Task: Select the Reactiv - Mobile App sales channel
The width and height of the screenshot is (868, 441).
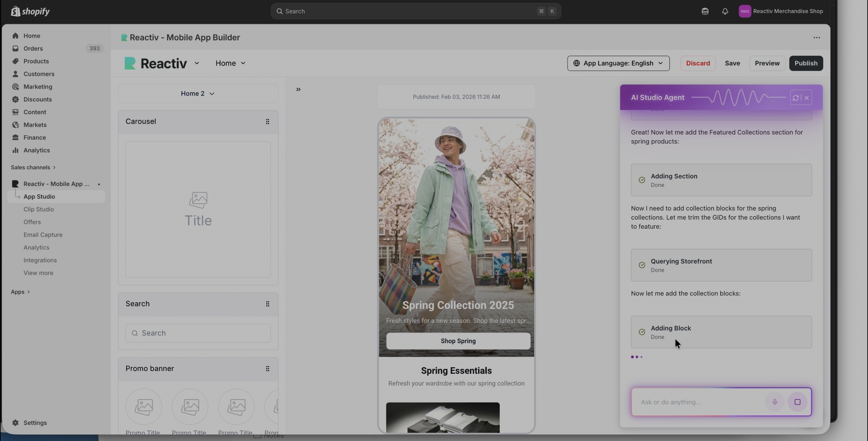Action: coord(56,184)
